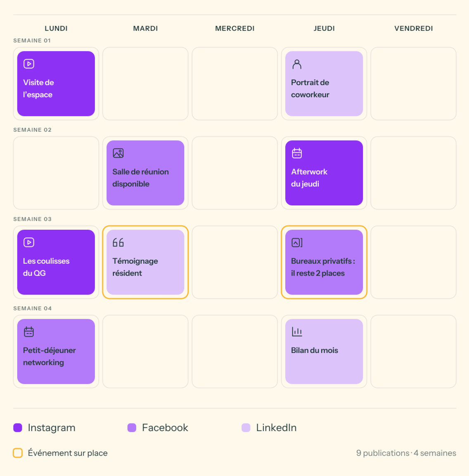This screenshot has height=476, width=469.
Task: Open the Afterwork du jeudi card title
Action: [309, 178]
